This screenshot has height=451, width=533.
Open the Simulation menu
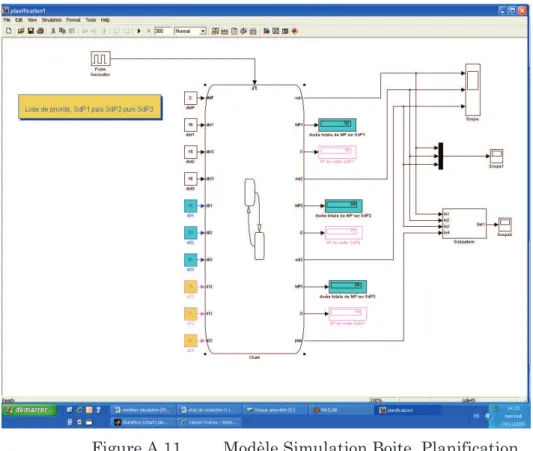(52, 20)
